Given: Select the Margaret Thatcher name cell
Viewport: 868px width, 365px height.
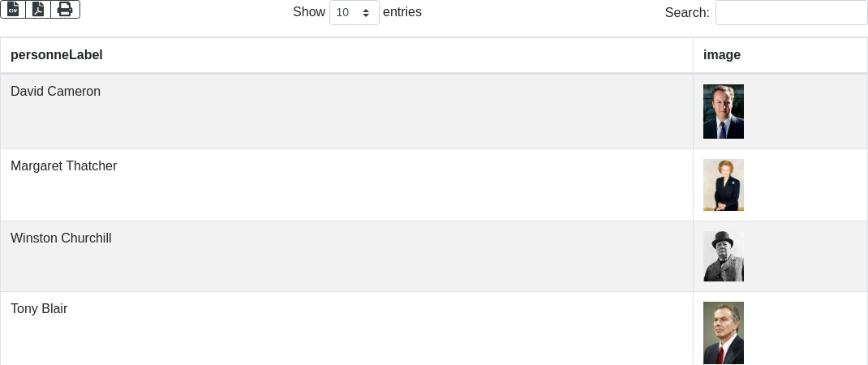Looking at the screenshot, I should 63,166.
